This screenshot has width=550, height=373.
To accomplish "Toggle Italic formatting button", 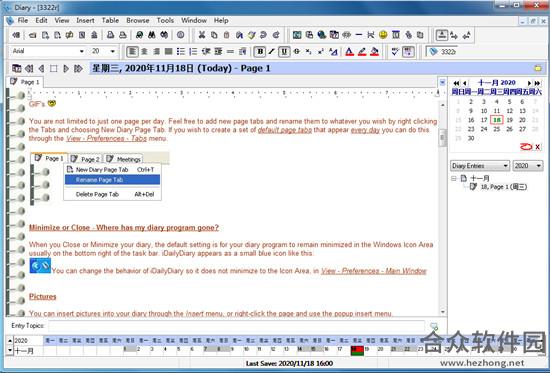I will pos(272,52).
